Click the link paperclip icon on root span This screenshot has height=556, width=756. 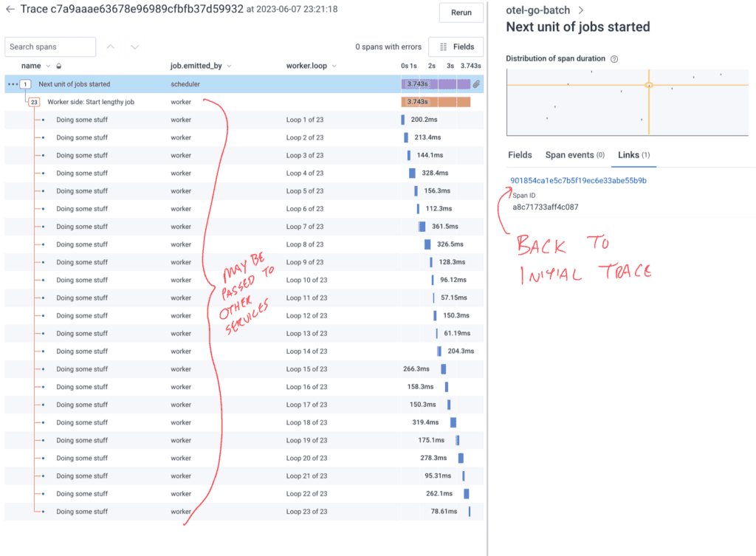(477, 84)
